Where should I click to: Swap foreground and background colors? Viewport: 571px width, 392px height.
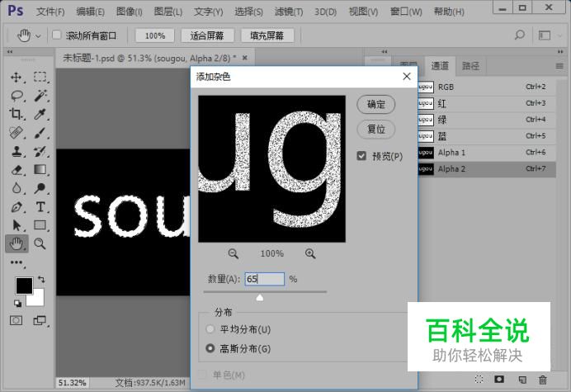[x=41, y=280]
